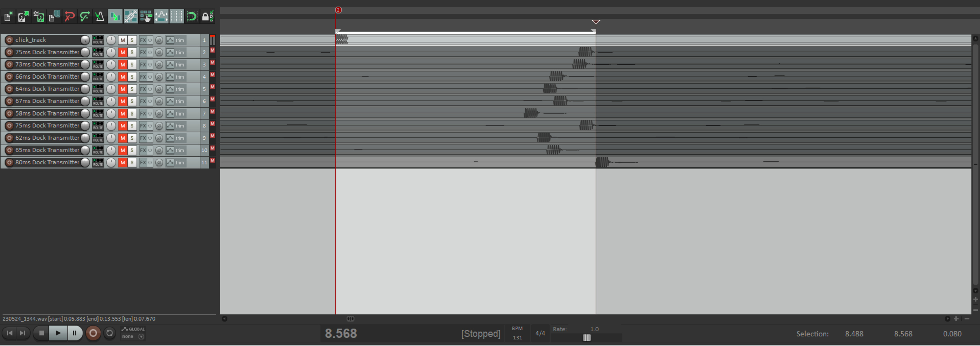Click the green Redo arrow icon
The height and width of the screenshot is (346, 980).
84,16
